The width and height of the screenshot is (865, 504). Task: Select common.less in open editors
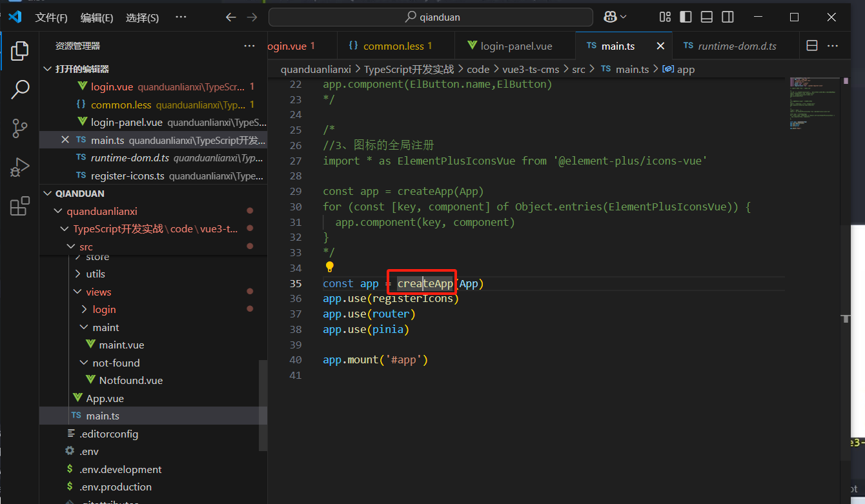[153, 105]
